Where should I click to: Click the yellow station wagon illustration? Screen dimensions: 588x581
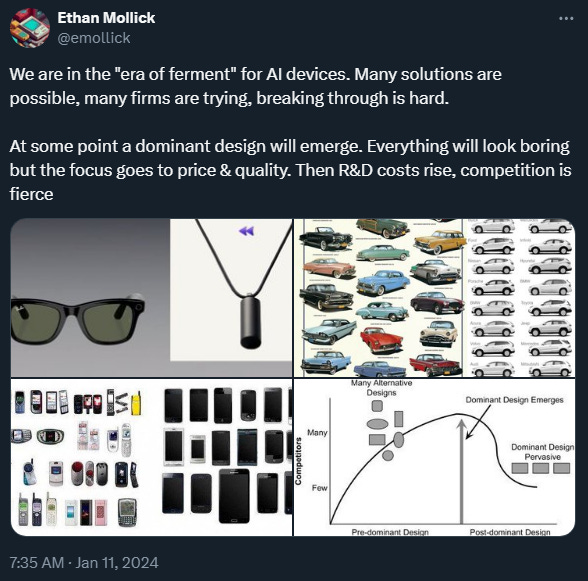pos(438,241)
